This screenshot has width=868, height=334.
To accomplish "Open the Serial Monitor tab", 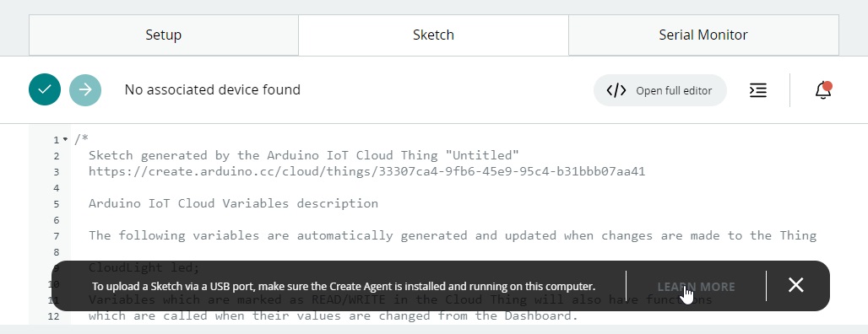I will 703,35.
